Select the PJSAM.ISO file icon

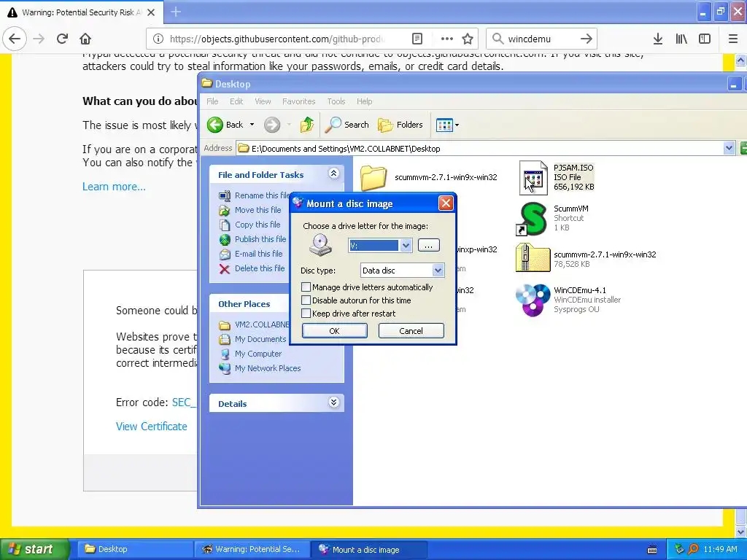[533, 178]
